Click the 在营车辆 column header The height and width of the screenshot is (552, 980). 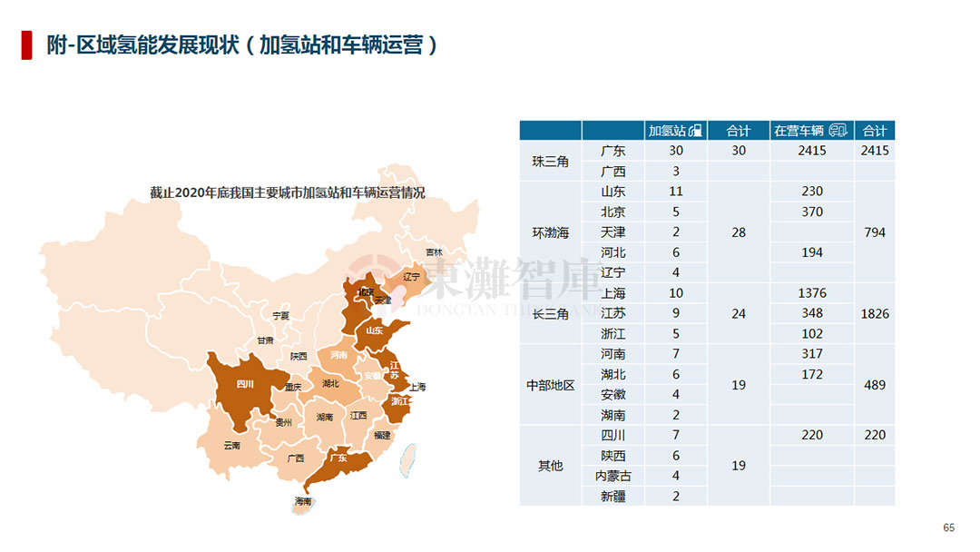812,131
